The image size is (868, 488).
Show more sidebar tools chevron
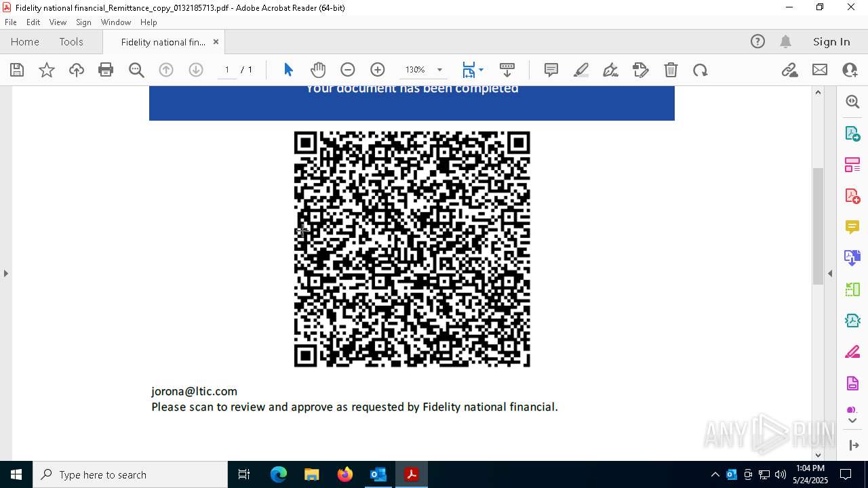click(x=852, y=421)
